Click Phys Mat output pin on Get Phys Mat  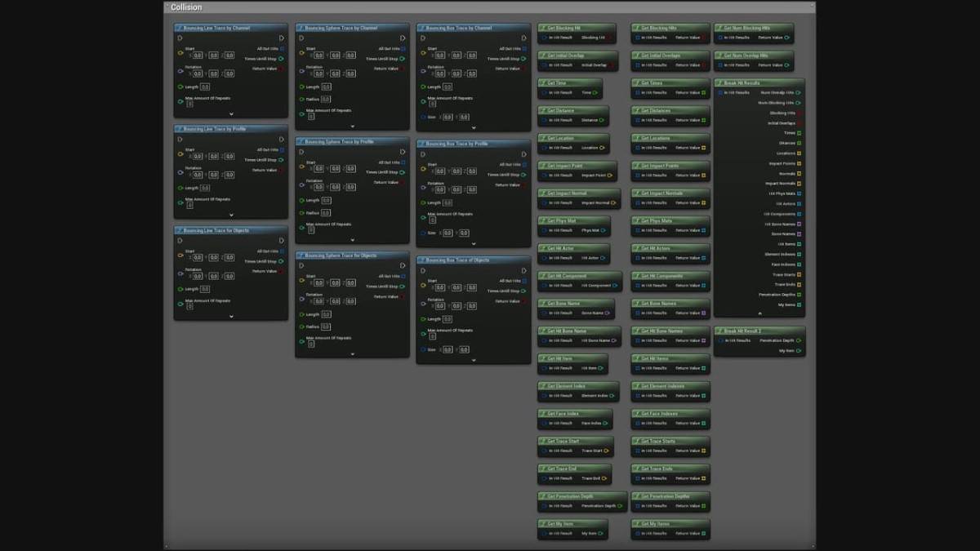pos(604,230)
